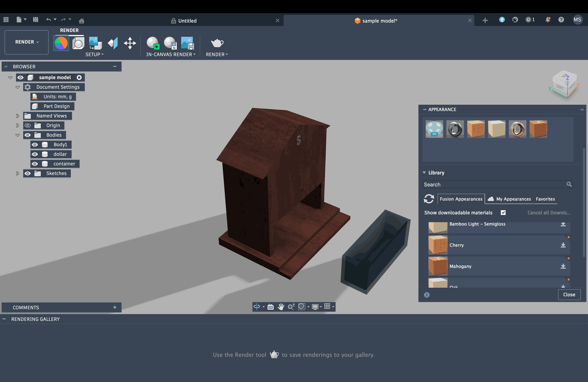Viewport: 588px width, 382px height.
Task: Toggle visibility of container body
Action: [35, 164]
